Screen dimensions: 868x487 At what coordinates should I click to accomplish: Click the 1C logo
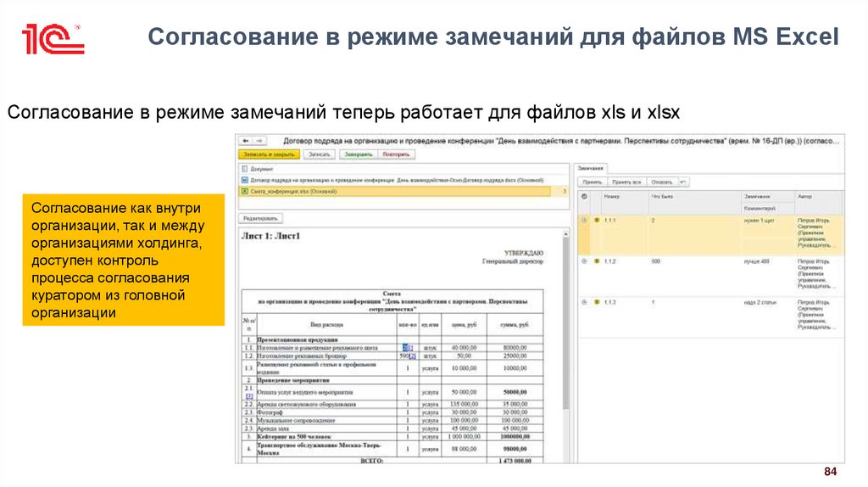tap(53, 39)
